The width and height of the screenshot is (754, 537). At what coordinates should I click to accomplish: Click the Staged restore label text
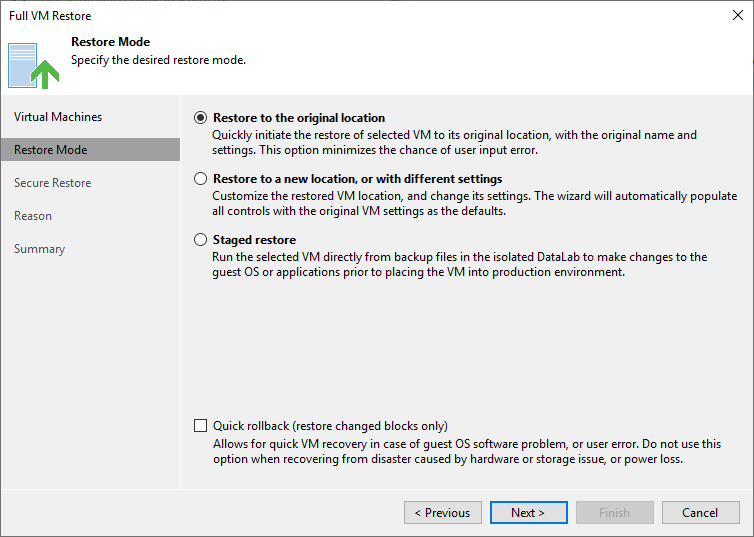tap(254, 239)
